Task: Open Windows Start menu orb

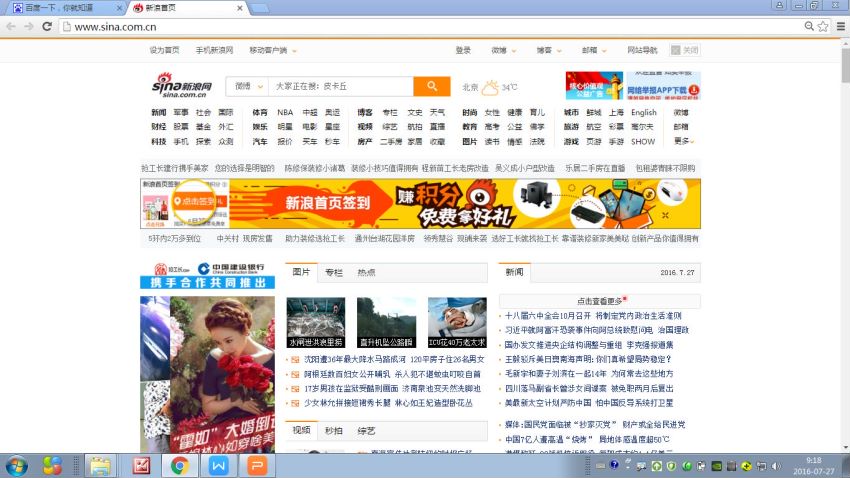Action: pos(16,466)
